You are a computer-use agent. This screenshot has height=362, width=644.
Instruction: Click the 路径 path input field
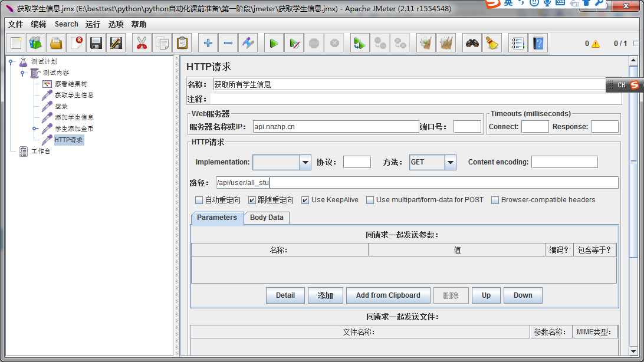point(416,183)
